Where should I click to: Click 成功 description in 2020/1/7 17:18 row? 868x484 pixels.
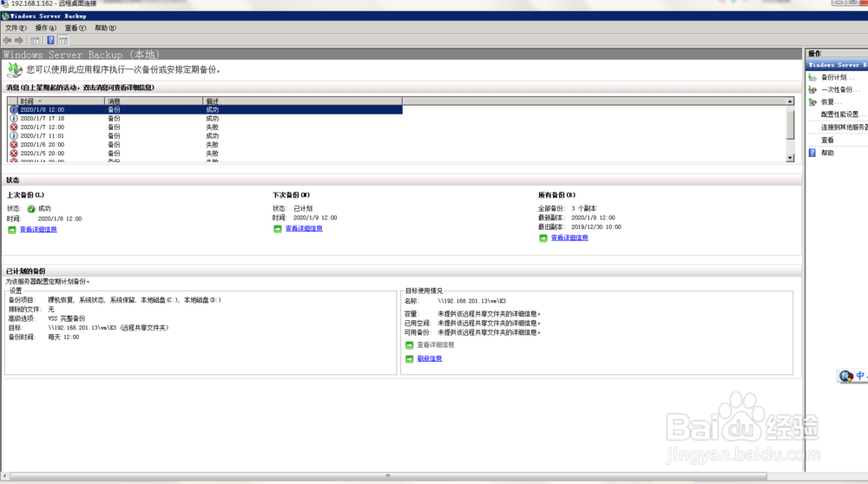click(x=212, y=118)
